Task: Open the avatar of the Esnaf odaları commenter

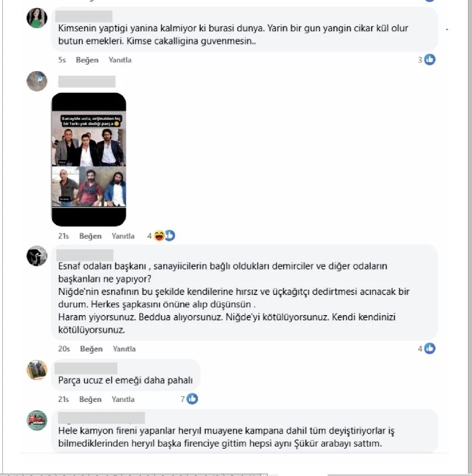Action: point(37,256)
